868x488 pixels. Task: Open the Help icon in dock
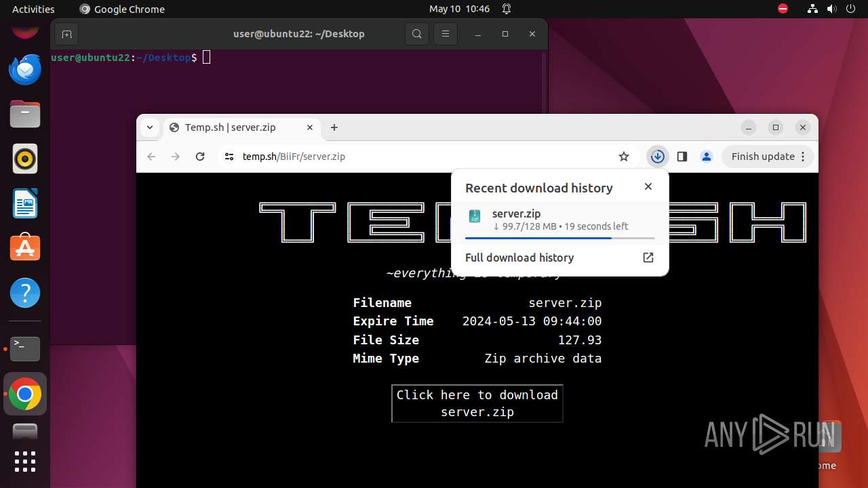[25, 293]
